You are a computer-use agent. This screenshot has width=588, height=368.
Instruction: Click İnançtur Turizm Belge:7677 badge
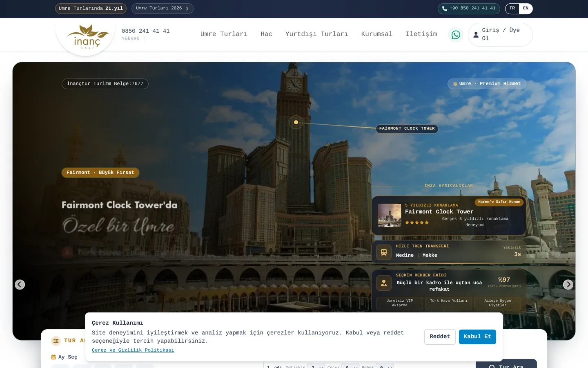pos(105,84)
